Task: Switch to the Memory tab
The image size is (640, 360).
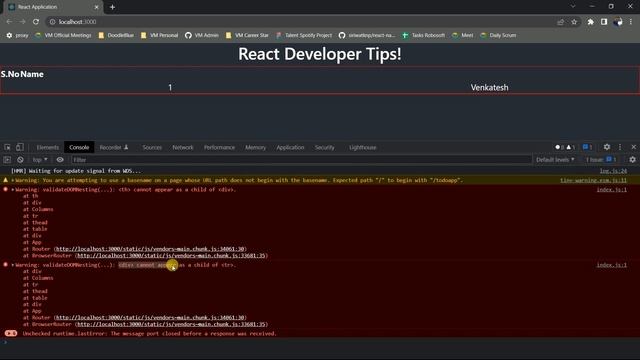Action: pos(256,147)
